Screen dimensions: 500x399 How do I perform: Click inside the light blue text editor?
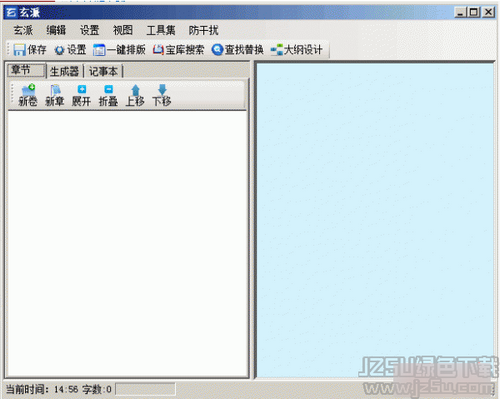pos(375,220)
